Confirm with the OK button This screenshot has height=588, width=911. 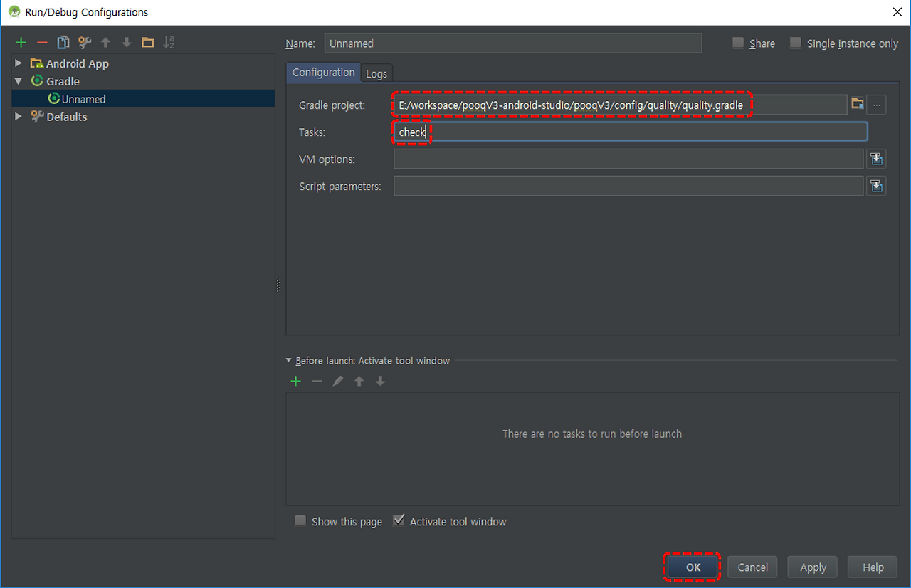pos(693,567)
